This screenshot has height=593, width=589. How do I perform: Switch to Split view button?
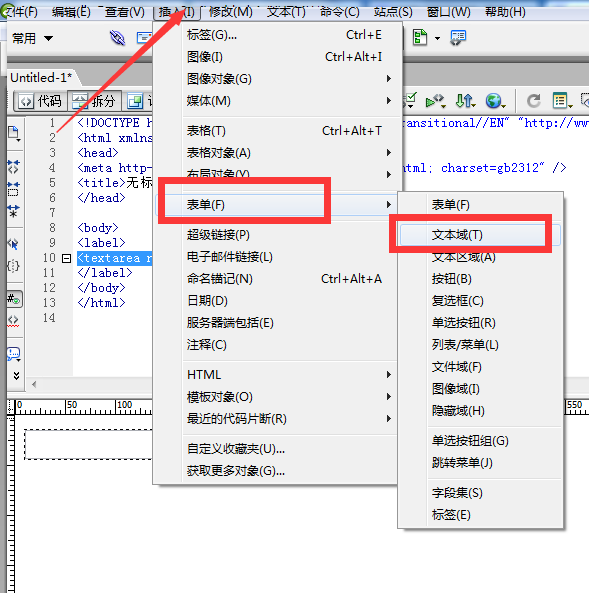click(x=95, y=101)
